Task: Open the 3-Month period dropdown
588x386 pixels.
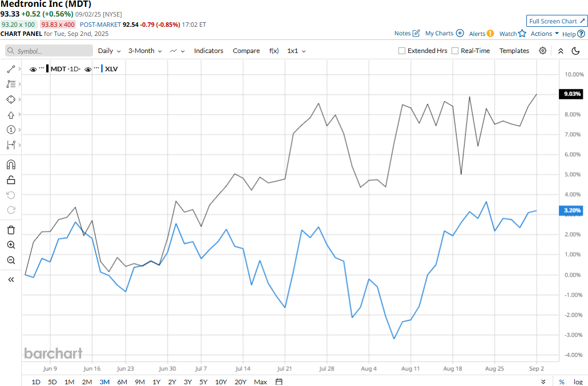Action: (145, 51)
